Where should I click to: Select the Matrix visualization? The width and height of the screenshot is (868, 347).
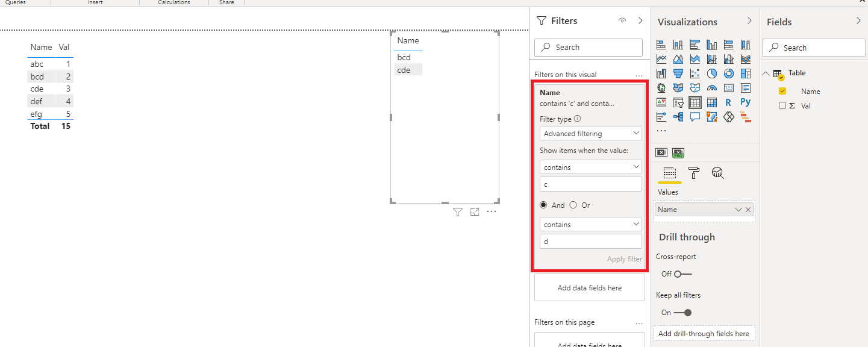point(712,102)
